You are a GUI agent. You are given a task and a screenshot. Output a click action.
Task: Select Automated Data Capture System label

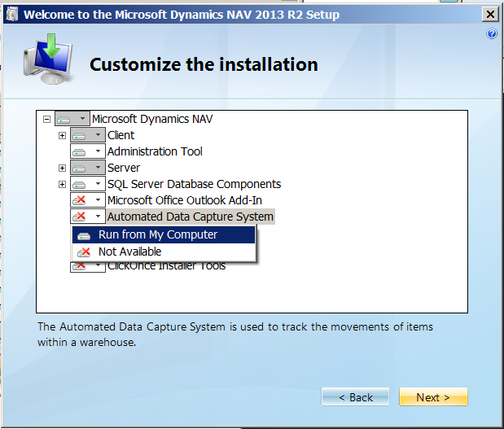(x=191, y=217)
